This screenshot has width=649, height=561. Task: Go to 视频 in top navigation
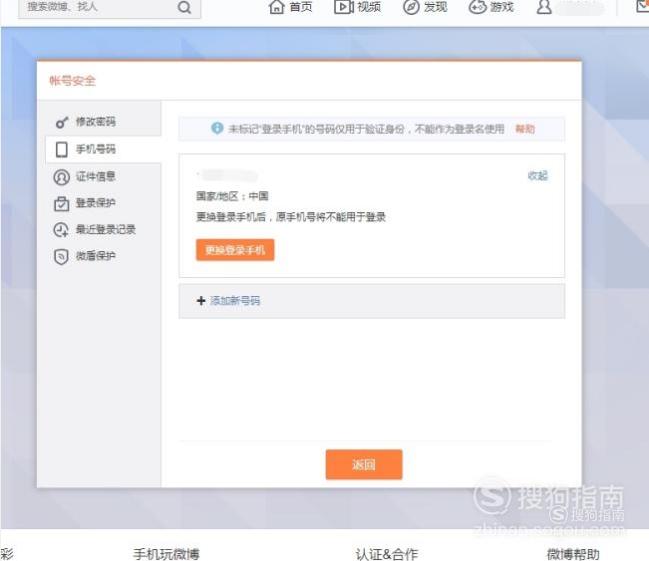coord(369,7)
